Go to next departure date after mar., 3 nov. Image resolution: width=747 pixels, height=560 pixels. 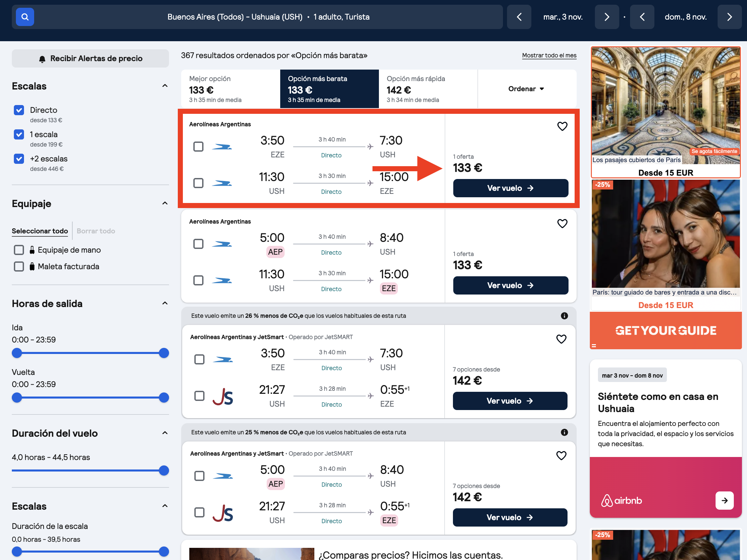click(x=607, y=17)
